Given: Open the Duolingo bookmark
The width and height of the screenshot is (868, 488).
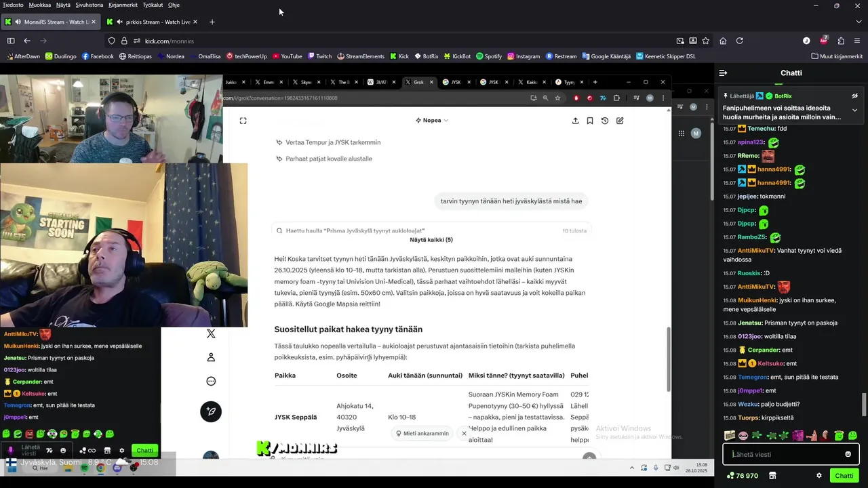Looking at the screenshot, I should tap(61, 56).
